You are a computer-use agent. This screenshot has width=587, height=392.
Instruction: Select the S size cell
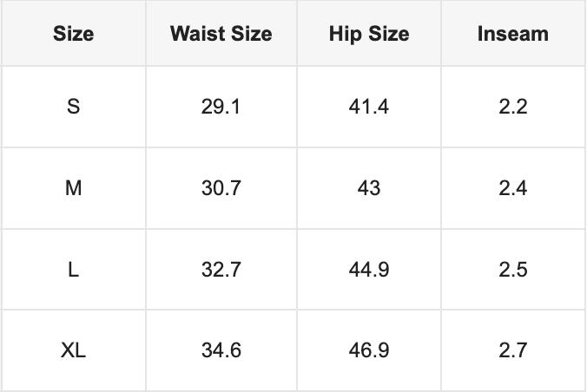[74, 108]
